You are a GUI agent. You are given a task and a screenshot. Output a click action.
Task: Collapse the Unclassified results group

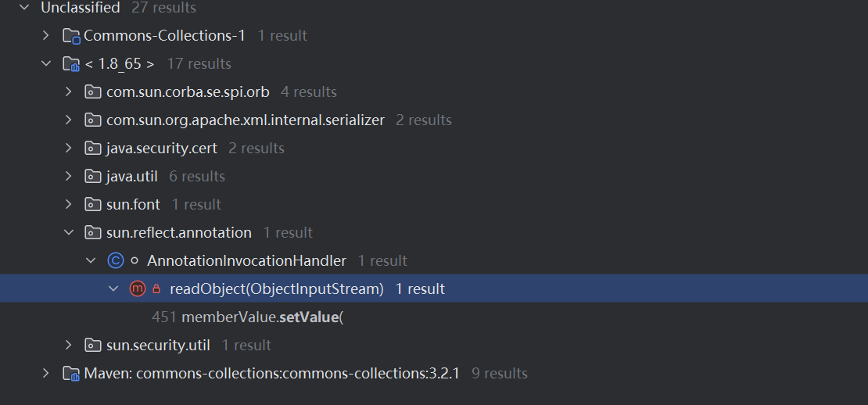pos(24,8)
